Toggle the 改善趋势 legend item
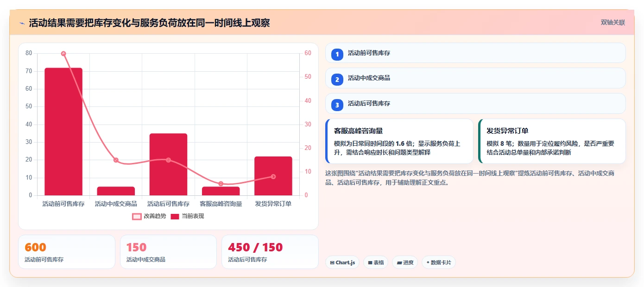The image size is (644, 287). tap(149, 216)
